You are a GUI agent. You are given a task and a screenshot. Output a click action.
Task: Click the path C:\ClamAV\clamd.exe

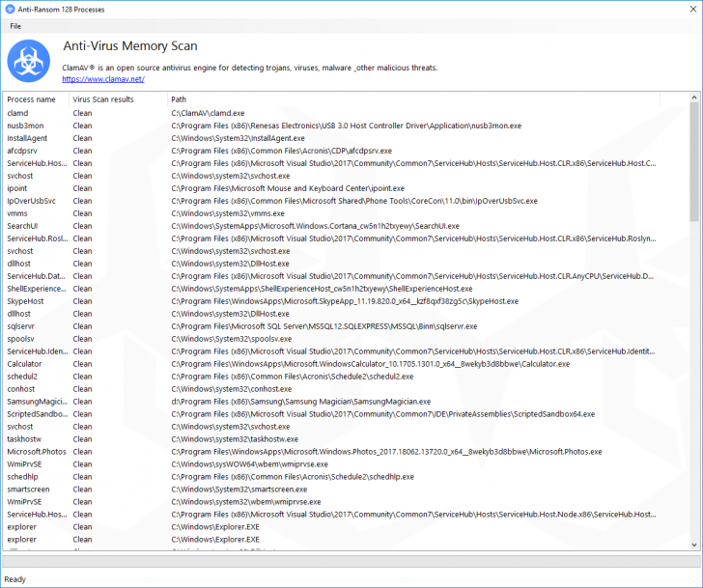pyautogui.click(x=208, y=113)
